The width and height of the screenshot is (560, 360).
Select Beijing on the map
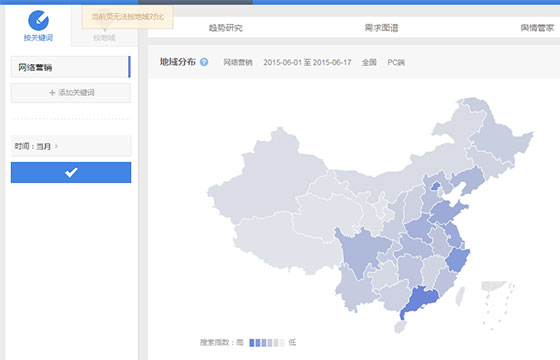(x=435, y=186)
